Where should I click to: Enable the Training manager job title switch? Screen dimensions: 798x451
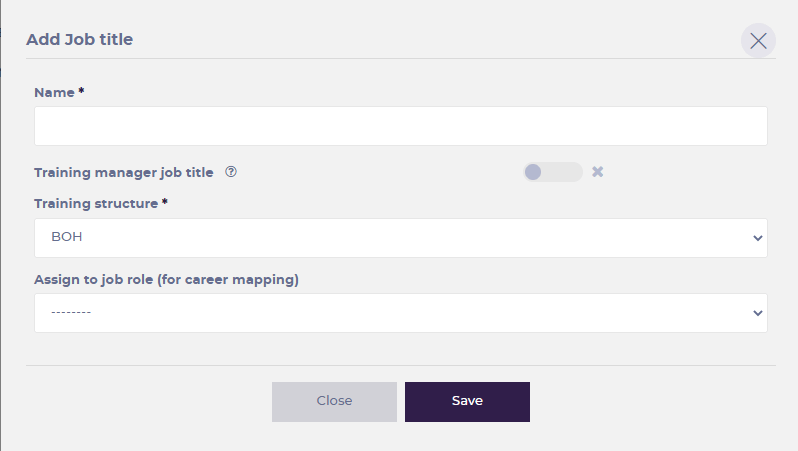coord(553,172)
